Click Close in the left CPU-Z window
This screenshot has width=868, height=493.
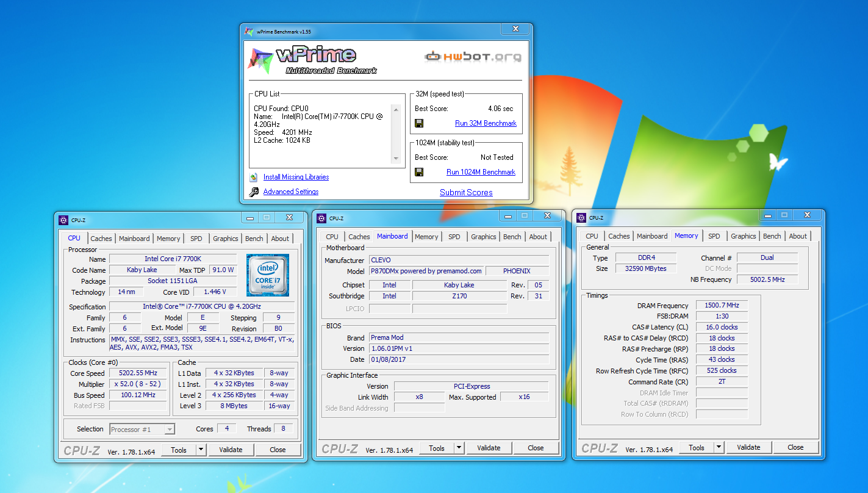pyautogui.click(x=278, y=450)
